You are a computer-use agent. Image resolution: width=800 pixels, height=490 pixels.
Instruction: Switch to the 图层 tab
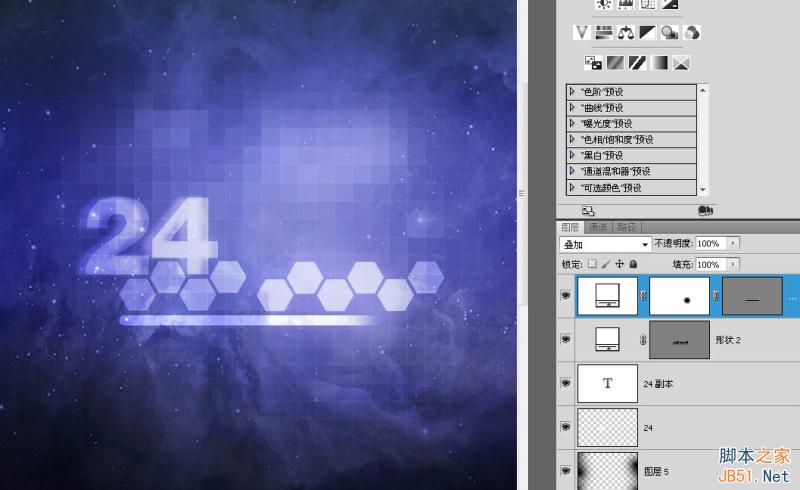click(570, 227)
